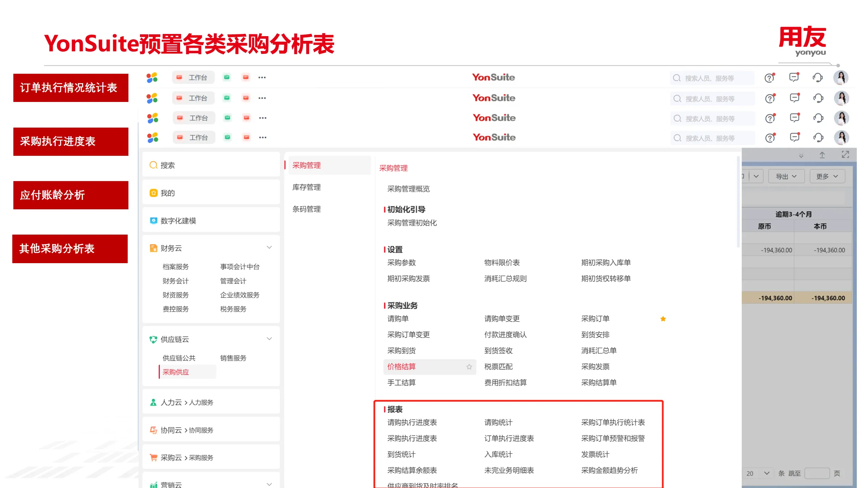The image size is (868, 488).
Task: Click the 协同云 icon in the sidebar
Action: pyautogui.click(x=153, y=430)
